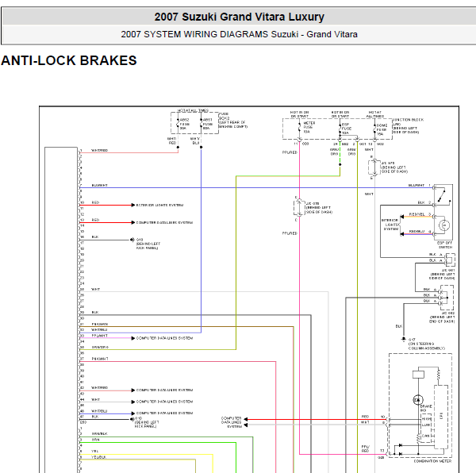The image size is (476, 473).
Task: Click the INTERIOR LIGHTS SYSTEM label
Action: (x=390, y=225)
